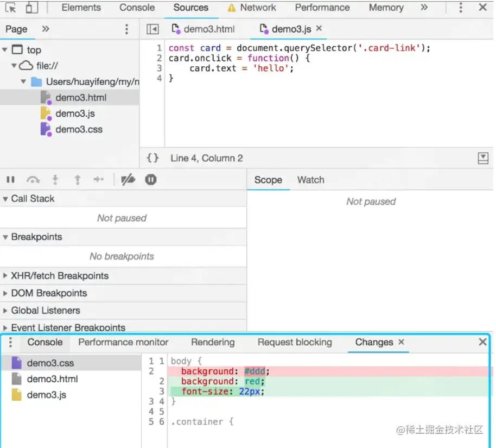The width and height of the screenshot is (496, 448).
Task: Open the Network panel tab
Action: [x=252, y=7]
